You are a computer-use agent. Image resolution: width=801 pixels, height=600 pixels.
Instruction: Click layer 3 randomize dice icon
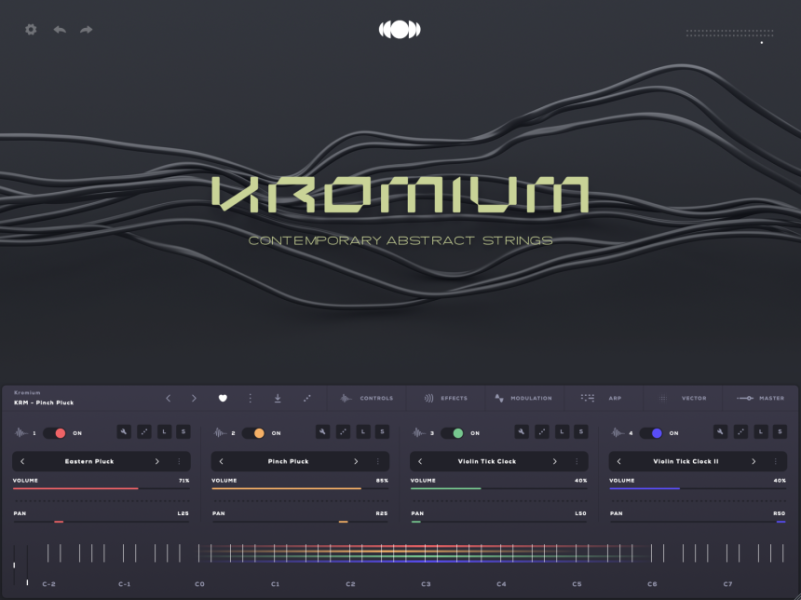541,432
